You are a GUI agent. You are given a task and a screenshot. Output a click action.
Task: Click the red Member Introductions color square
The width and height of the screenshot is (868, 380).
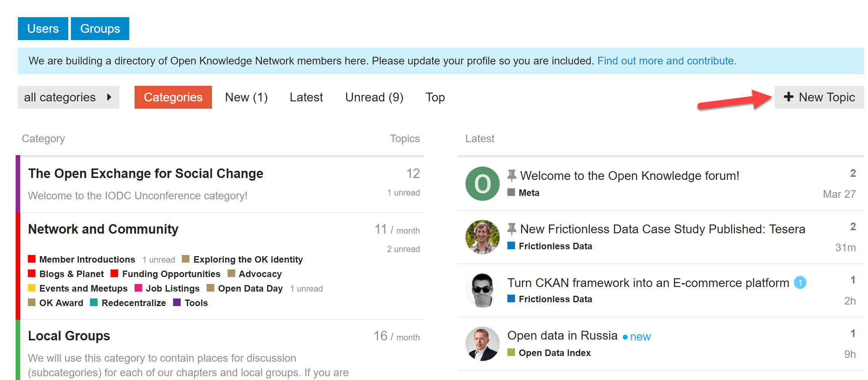(32, 259)
